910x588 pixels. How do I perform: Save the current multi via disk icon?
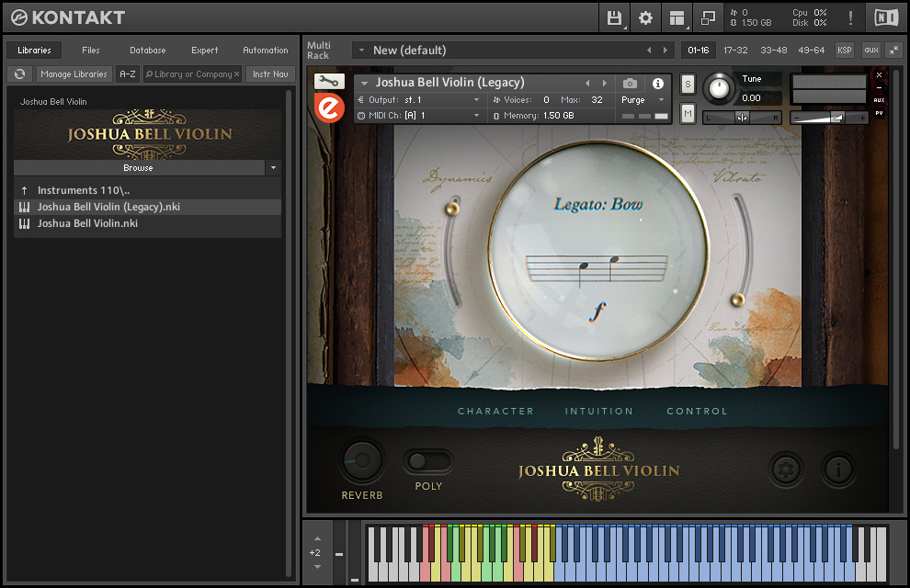coord(614,17)
